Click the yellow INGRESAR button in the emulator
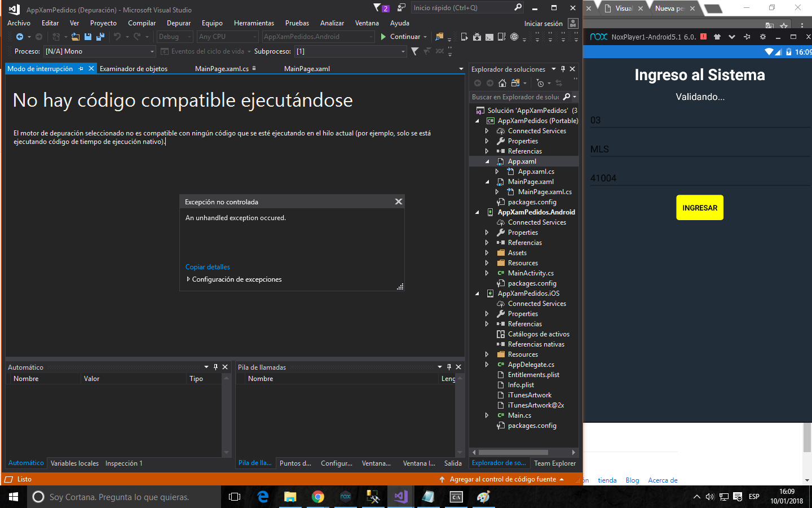 coord(699,207)
